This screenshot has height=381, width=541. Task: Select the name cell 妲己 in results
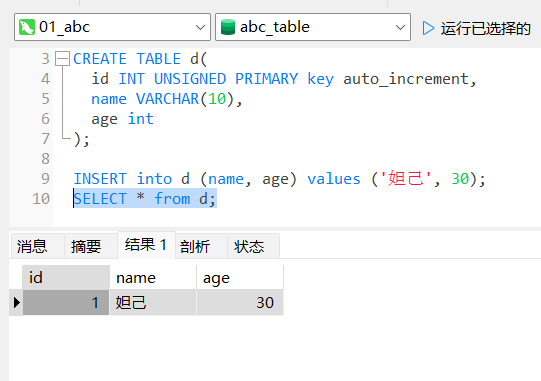pos(153,302)
